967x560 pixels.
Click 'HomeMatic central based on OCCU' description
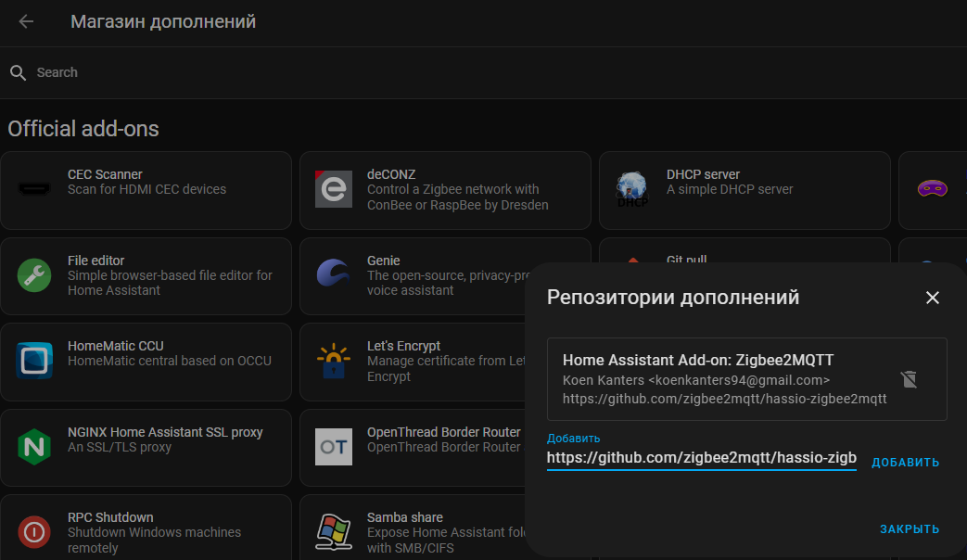pyautogui.click(x=170, y=361)
